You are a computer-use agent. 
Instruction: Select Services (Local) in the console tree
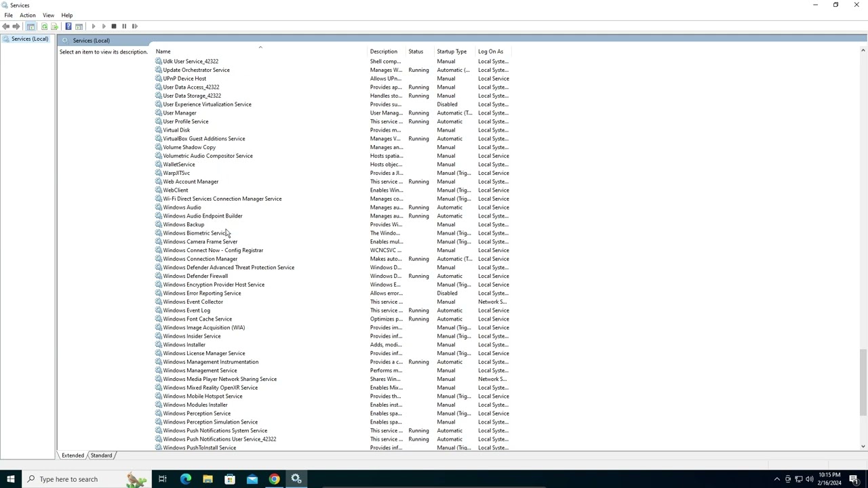[x=30, y=39]
